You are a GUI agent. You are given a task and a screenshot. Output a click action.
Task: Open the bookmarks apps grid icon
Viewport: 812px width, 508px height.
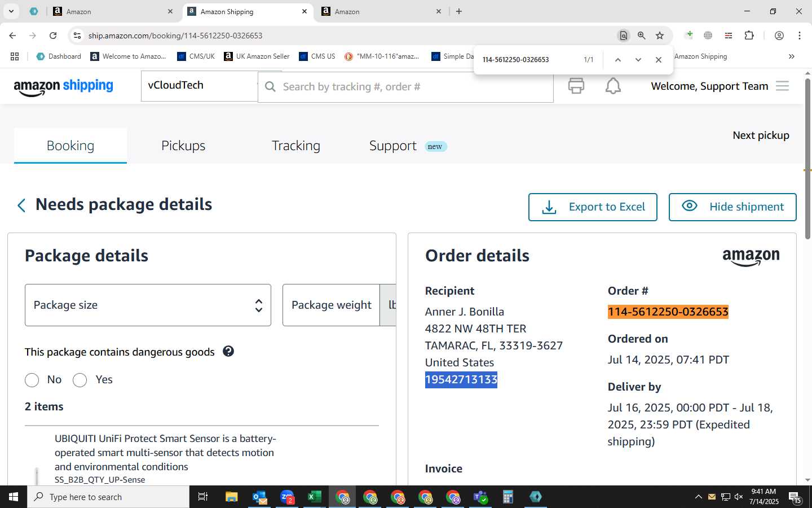coord(15,56)
